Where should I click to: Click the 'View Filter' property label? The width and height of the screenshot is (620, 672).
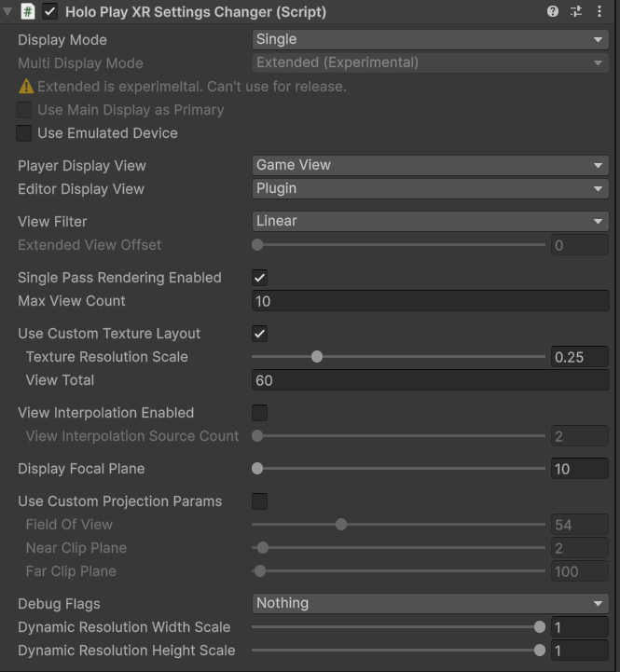click(52, 222)
